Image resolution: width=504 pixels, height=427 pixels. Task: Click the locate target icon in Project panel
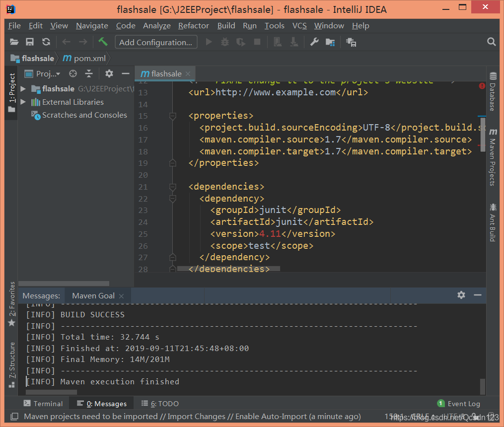[x=73, y=74]
